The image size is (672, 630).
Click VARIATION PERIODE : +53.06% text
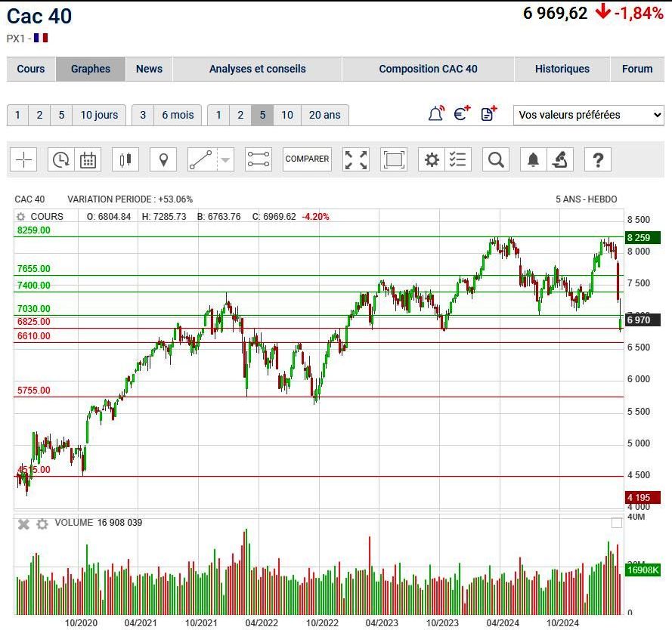pos(130,199)
